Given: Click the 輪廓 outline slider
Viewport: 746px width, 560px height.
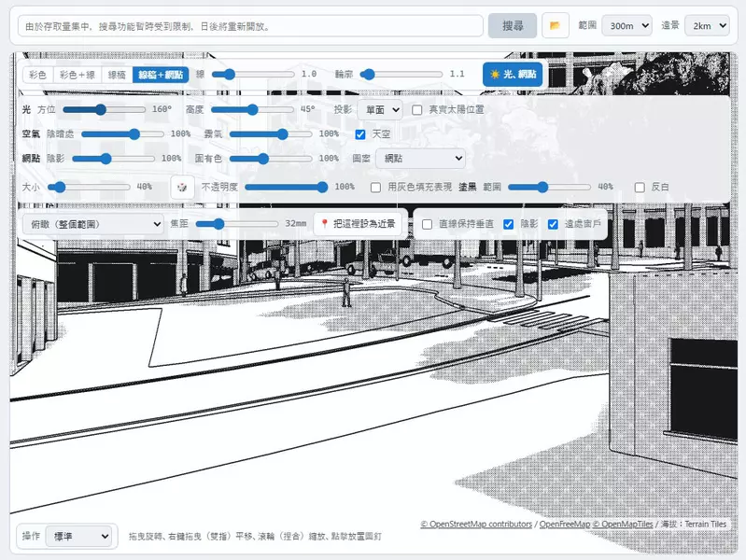Looking at the screenshot, I should (x=401, y=75).
